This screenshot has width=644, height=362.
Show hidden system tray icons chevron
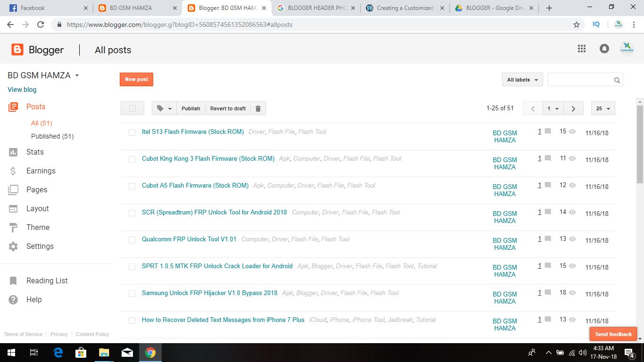548,353
